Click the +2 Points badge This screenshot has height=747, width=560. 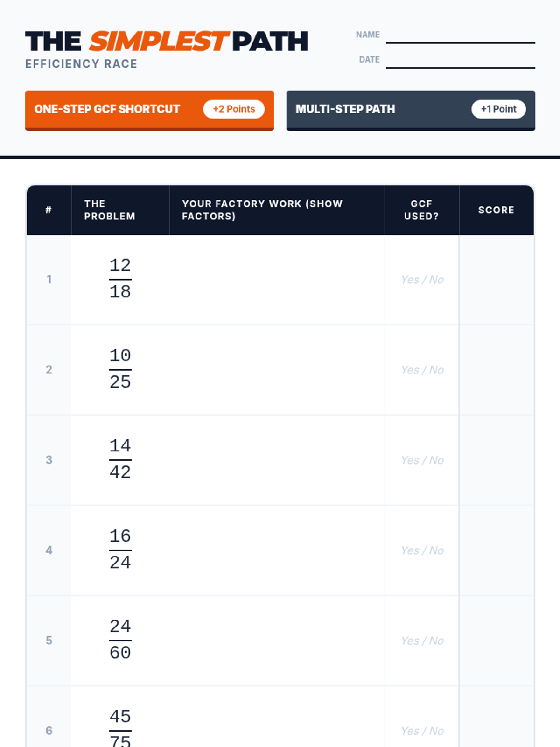(234, 109)
